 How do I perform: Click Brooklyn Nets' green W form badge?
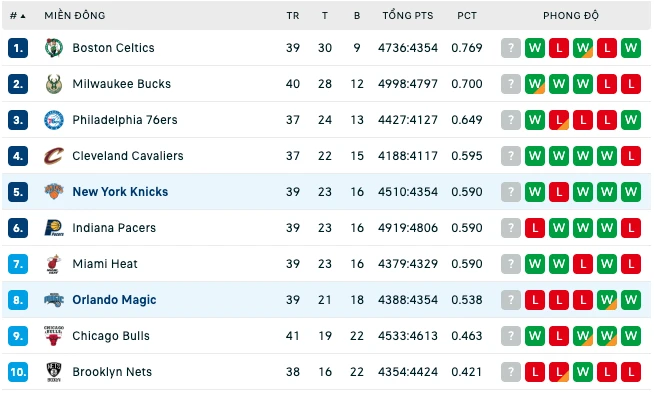pyautogui.click(x=583, y=372)
